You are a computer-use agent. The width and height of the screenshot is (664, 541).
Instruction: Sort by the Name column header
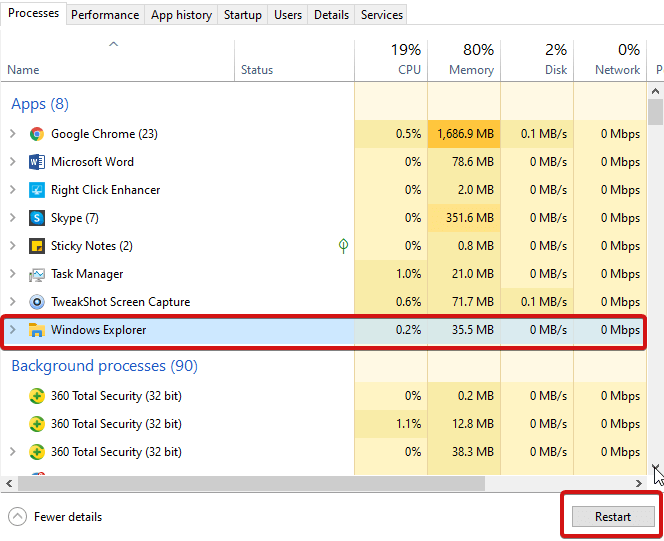click(x=118, y=61)
